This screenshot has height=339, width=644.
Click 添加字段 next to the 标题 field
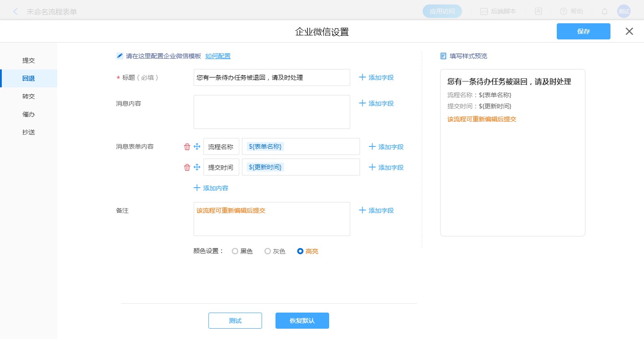point(376,77)
